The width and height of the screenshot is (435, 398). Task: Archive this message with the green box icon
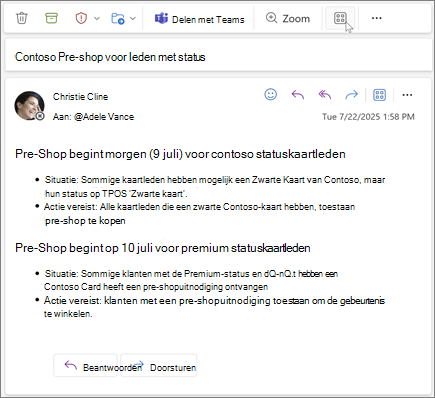coord(51,18)
